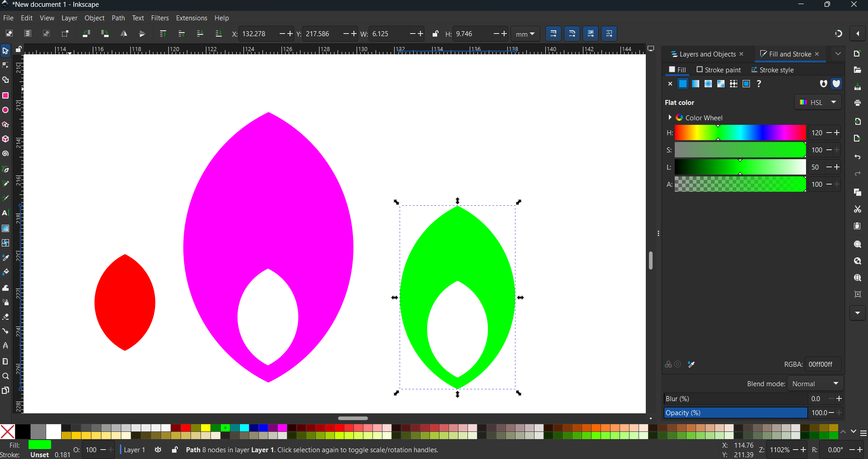
Task: Toggle Layer 1 visibility eye
Action: 158,450
